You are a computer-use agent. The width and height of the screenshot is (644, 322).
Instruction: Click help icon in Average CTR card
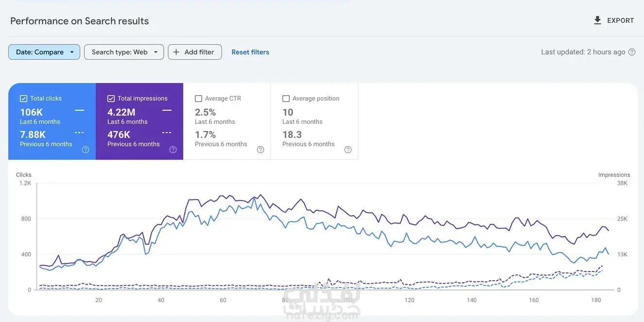261,150
